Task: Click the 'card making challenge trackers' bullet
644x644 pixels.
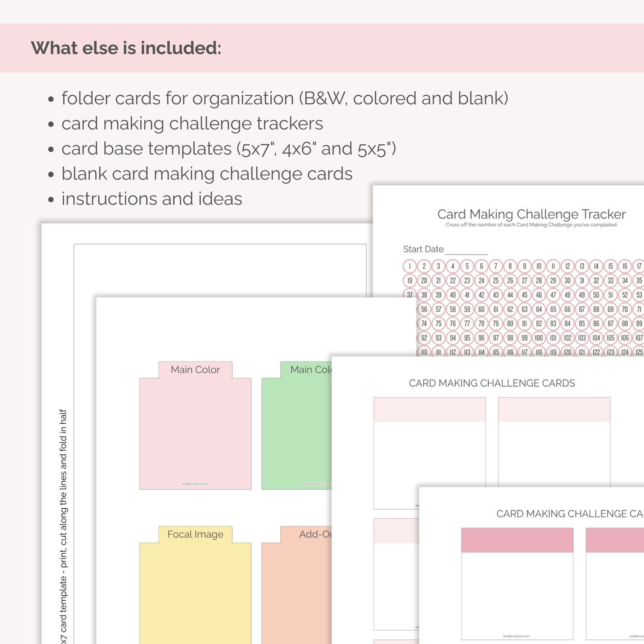Action: 192,124
